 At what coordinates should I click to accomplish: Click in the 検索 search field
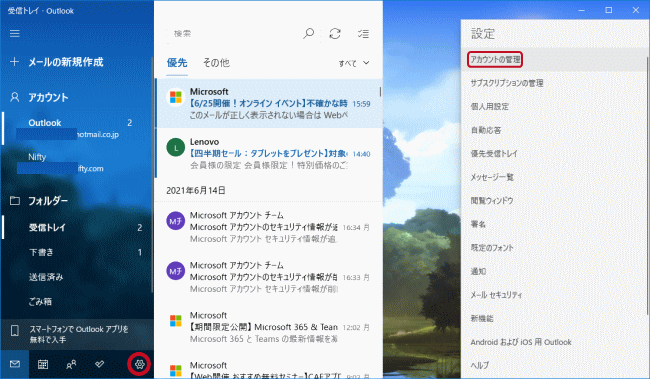click(x=234, y=34)
